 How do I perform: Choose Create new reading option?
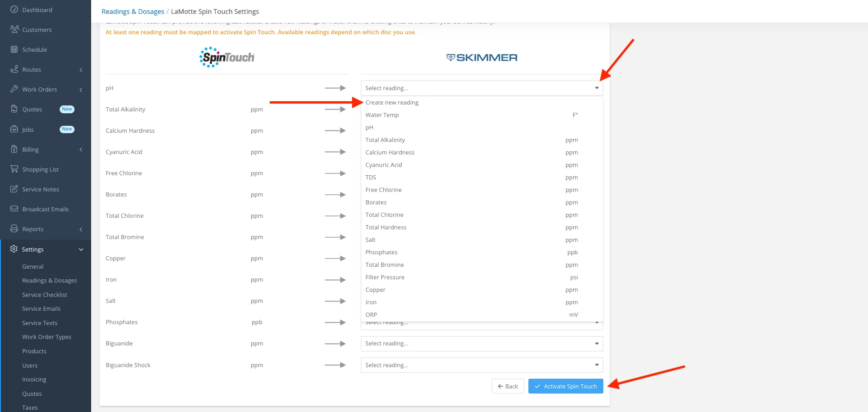482,103
